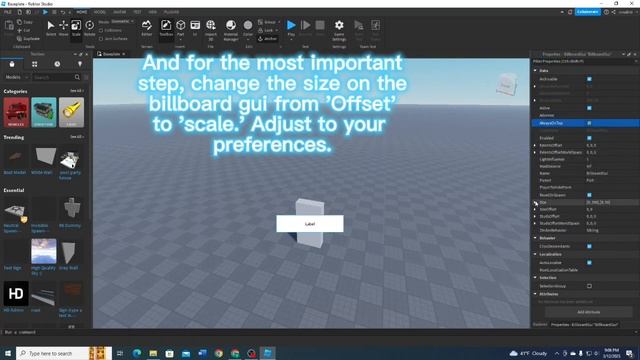The height and width of the screenshot is (360, 640).
Task: Open Import 3D dialog
Action: (211, 29)
